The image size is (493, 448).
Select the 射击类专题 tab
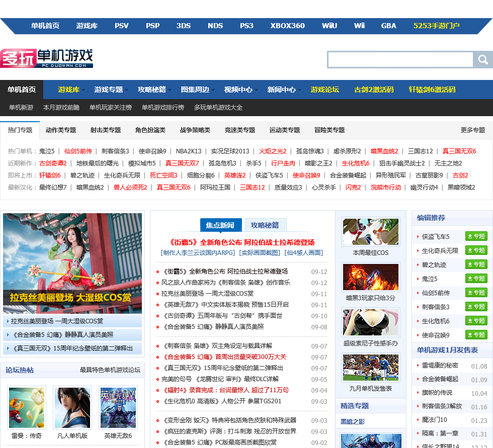[106, 130]
